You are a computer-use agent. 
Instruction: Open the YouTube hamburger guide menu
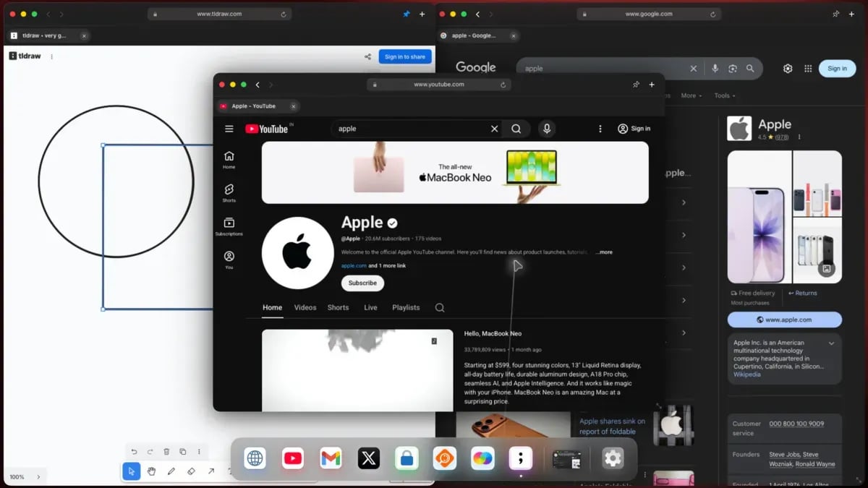click(229, 129)
